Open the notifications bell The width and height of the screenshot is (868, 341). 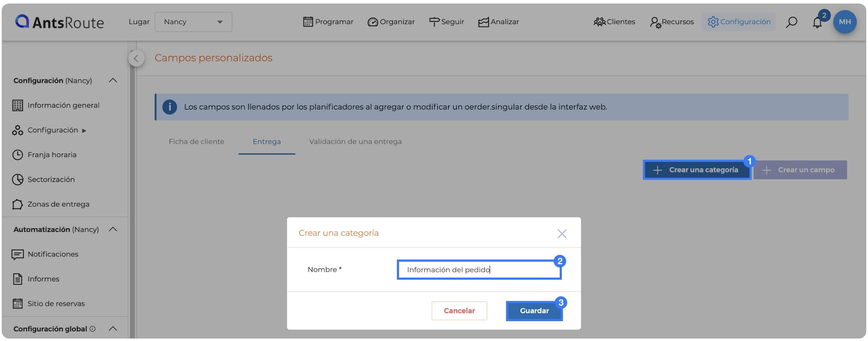817,22
